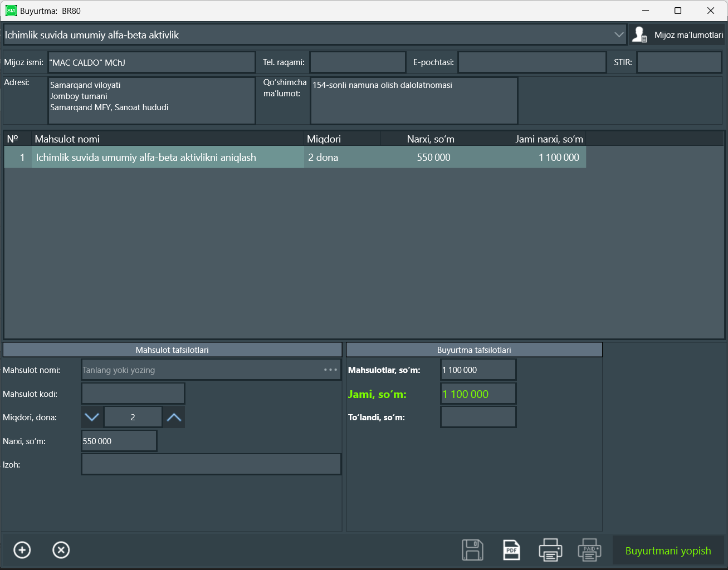Decrease quantity with down chevron
This screenshot has height=570, width=728.
(x=92, y=417)
